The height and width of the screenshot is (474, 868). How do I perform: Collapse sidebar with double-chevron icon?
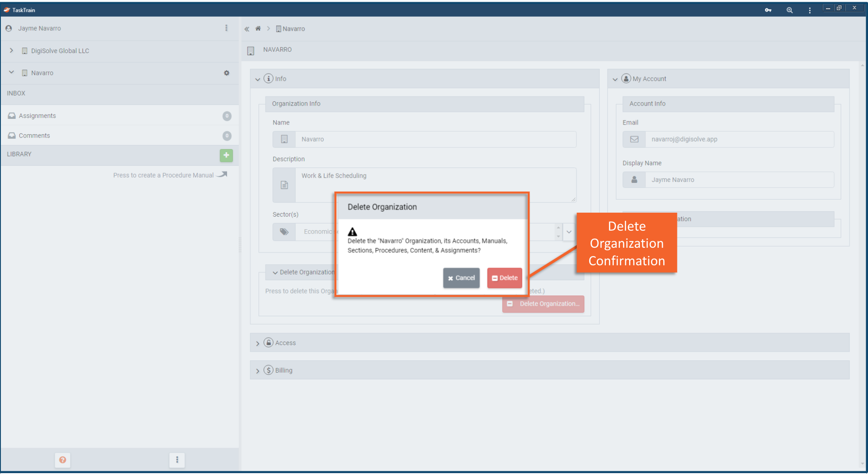pos(247,29)
